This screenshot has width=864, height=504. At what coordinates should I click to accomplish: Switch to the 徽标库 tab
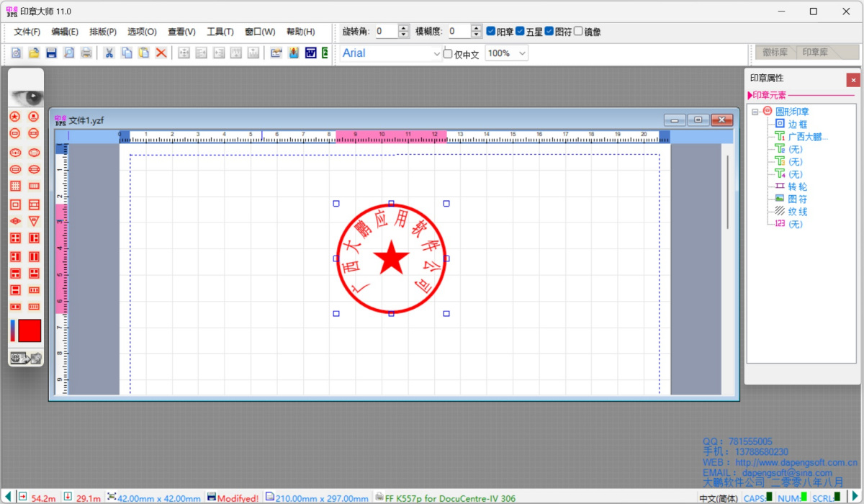click(775, 53)
